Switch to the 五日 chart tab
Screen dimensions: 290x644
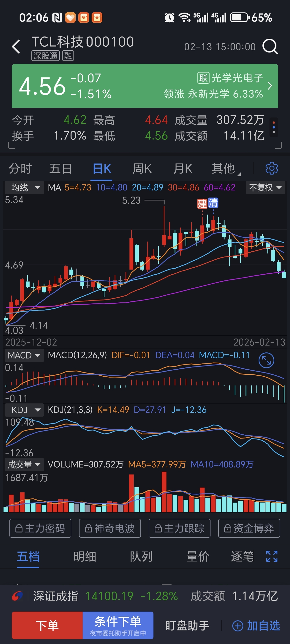point(61,168)
